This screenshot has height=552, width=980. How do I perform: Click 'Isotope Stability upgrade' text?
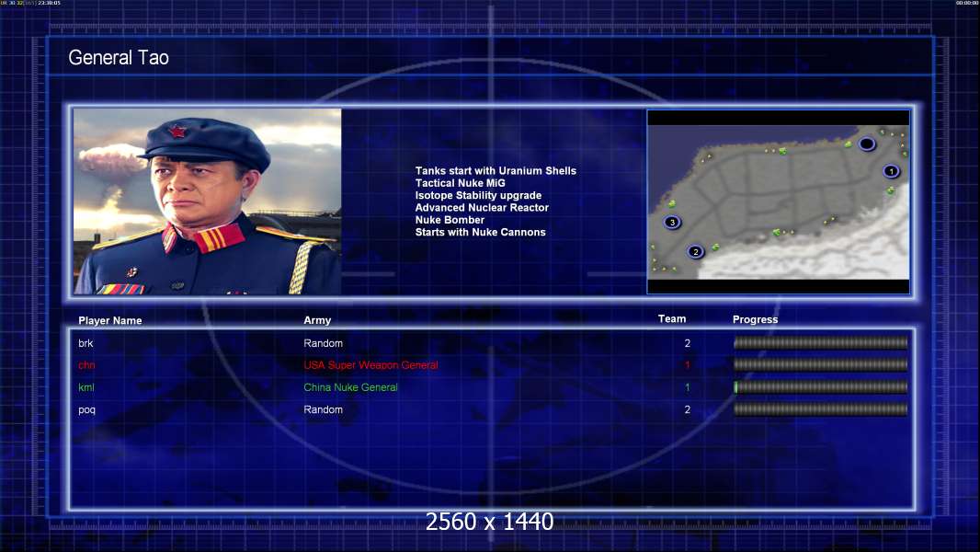[x=478, y=195]
